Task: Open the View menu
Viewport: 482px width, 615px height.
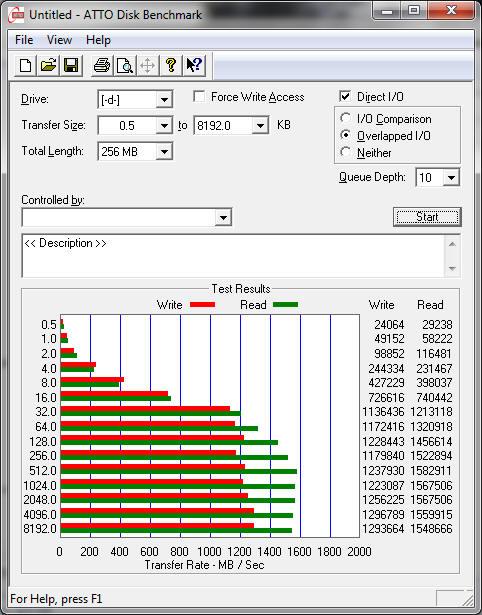Action: click(59, 40)
